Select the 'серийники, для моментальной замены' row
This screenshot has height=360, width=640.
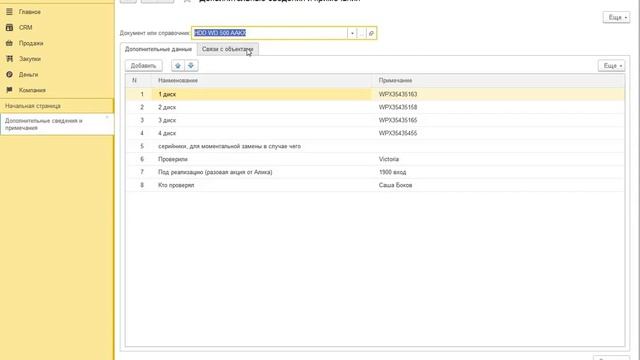(229, 146)
